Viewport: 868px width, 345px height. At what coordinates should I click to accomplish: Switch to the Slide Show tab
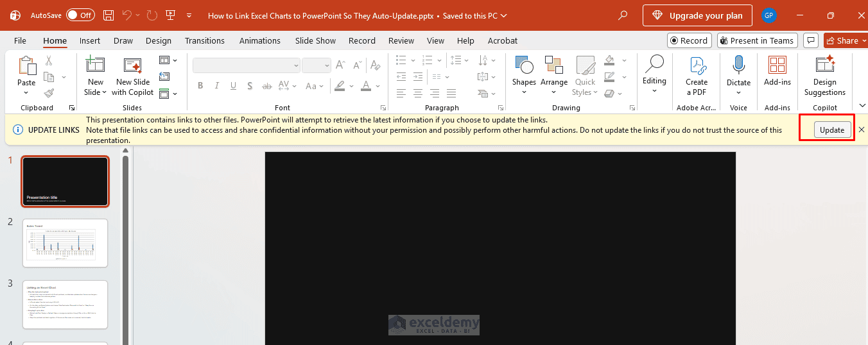tap(315, 40)
